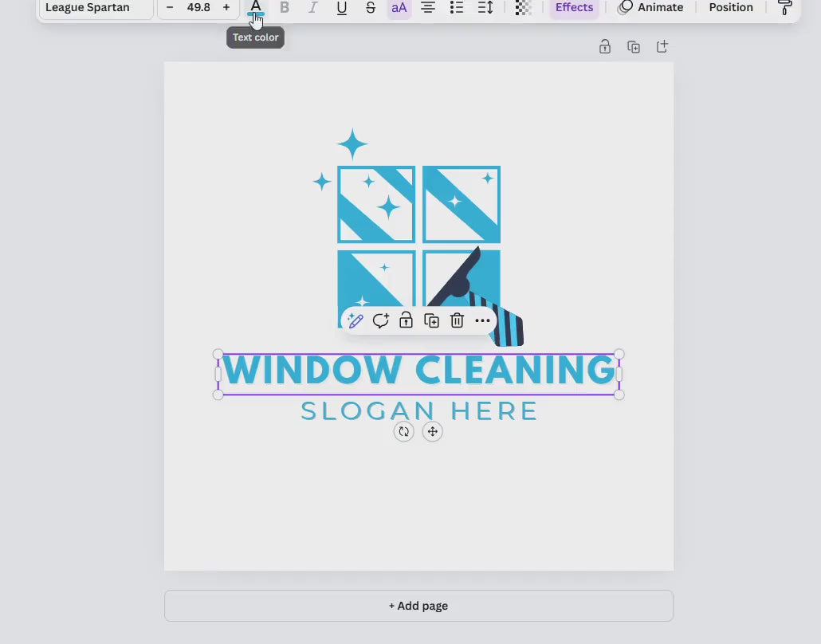
Task: Click the Add page button
Action: (x=418, y=606)
